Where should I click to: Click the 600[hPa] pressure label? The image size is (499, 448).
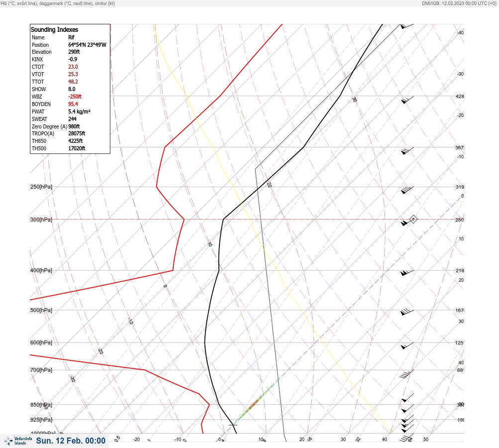pos(41,342)
